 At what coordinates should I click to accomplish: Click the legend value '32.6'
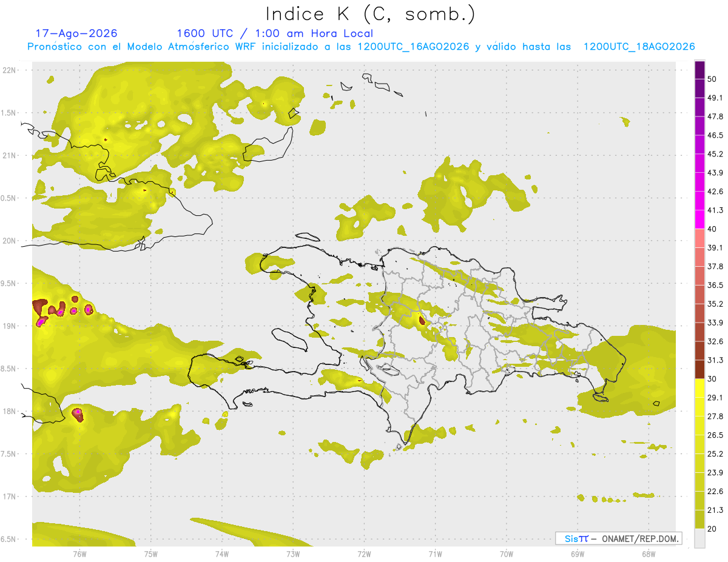pos(715,341)
